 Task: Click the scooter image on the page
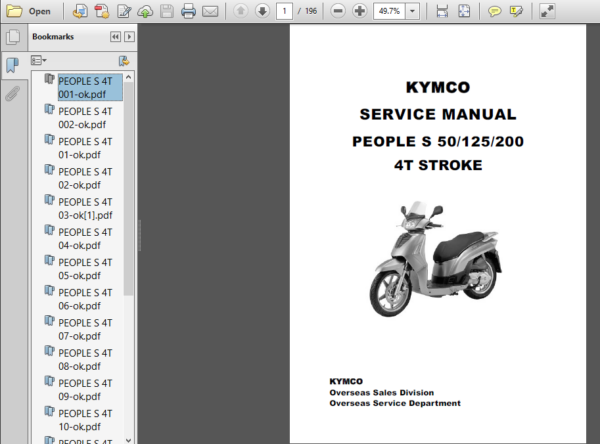(435, 259)
